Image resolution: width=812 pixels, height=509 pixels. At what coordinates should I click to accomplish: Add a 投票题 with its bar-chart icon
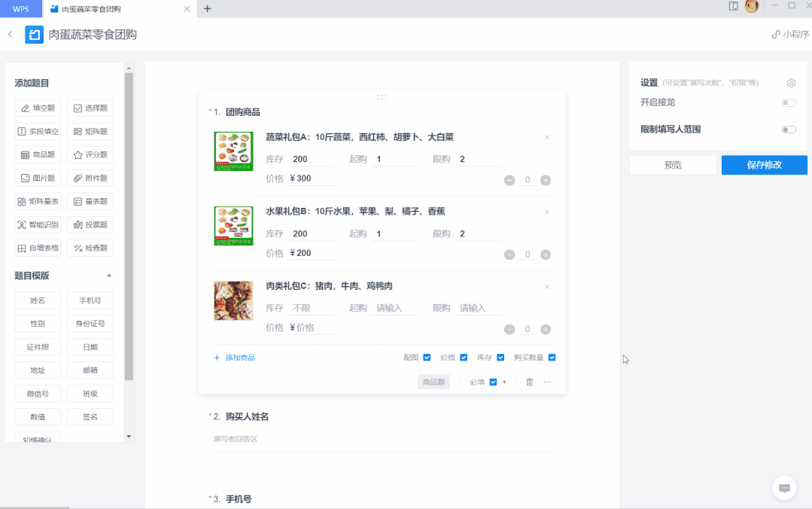(x=90, y=224)
